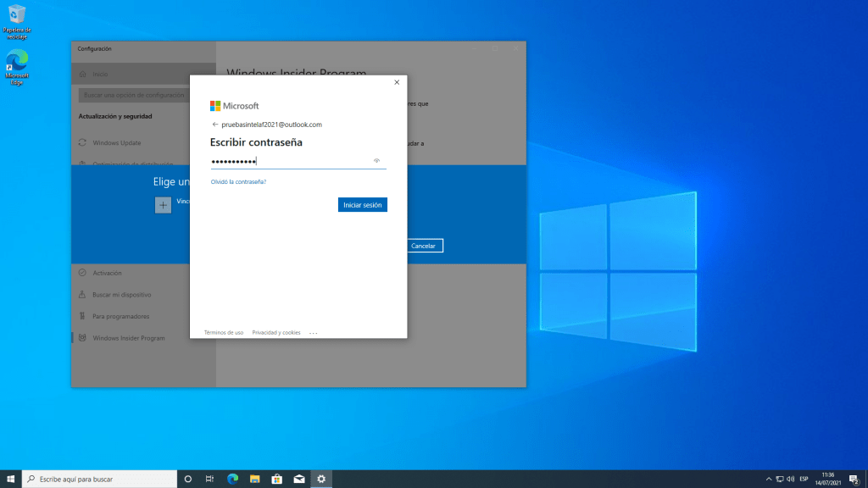Select Activación in the Settings sidebar
Image resolution: width=868 pixels, height=488 pixels.
(107, 273)
